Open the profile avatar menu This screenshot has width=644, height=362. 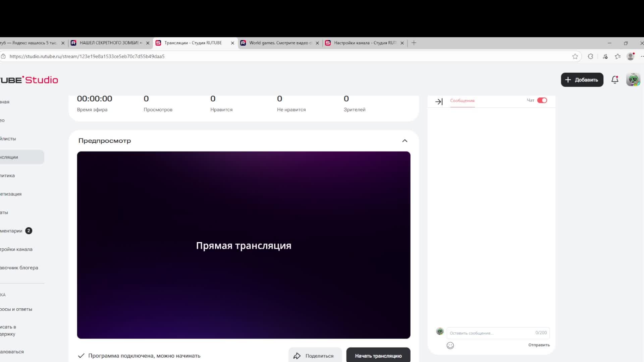(x=633, y=80)
